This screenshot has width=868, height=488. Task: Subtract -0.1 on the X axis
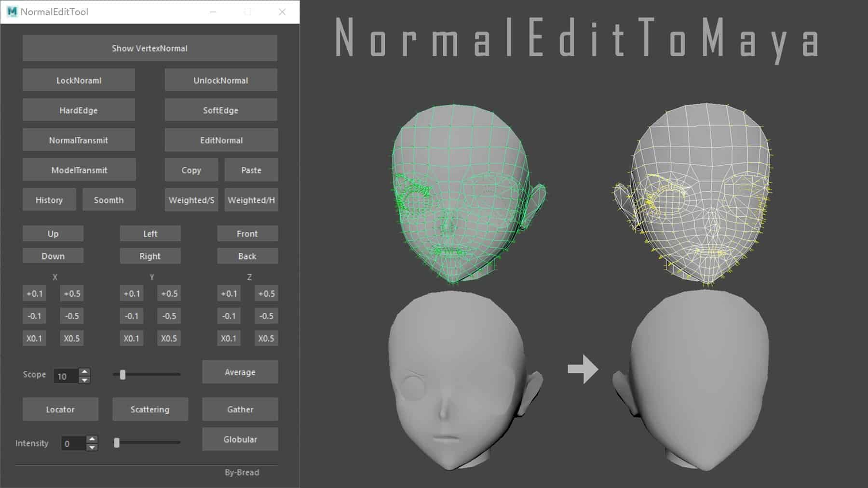(34, 316)
